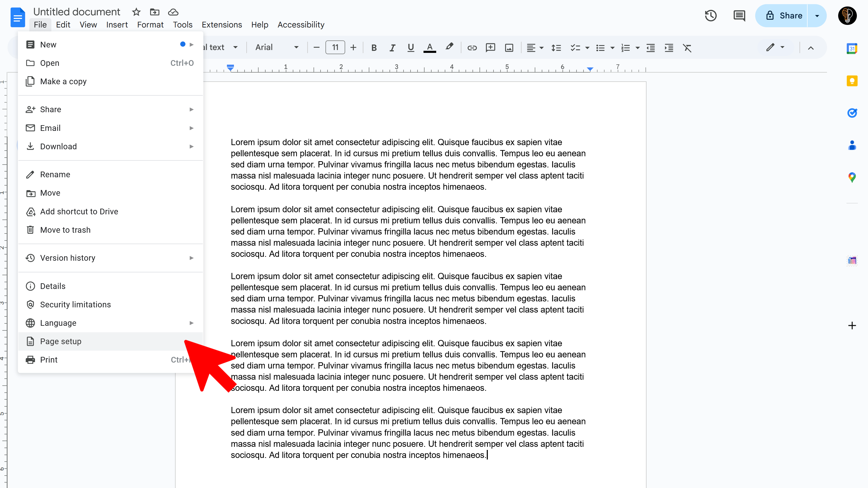The width and height of the screenshot is (868, 488).
Task: Open the text color picker
Action: pyautogui.click(x=429, y=47)
